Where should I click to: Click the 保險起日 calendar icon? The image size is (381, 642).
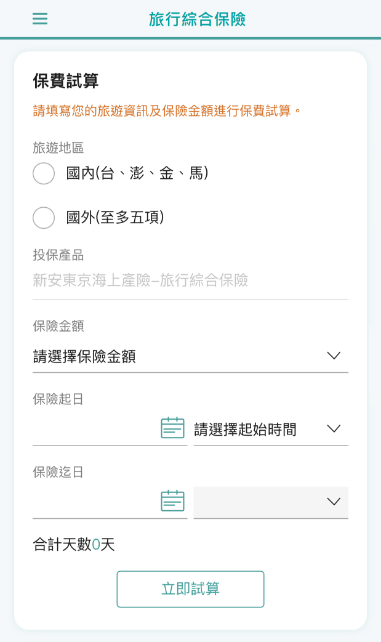click(x=172, y=428)
